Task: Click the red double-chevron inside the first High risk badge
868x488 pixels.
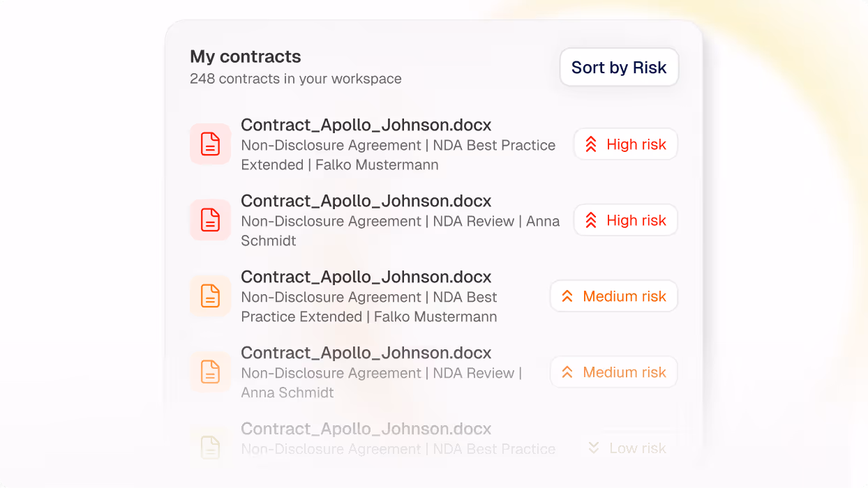Action: pyautogui.click(x=592, y=144)
